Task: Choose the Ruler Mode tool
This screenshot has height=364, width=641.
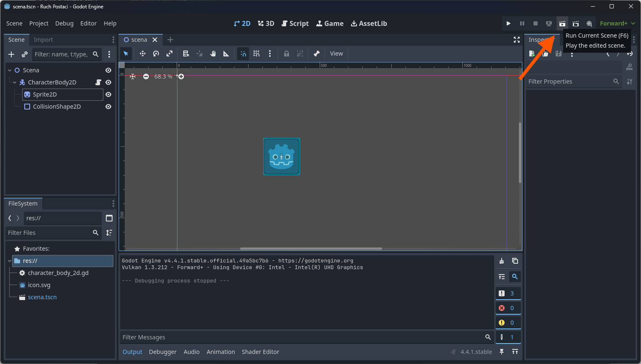Action: [226, 53]
